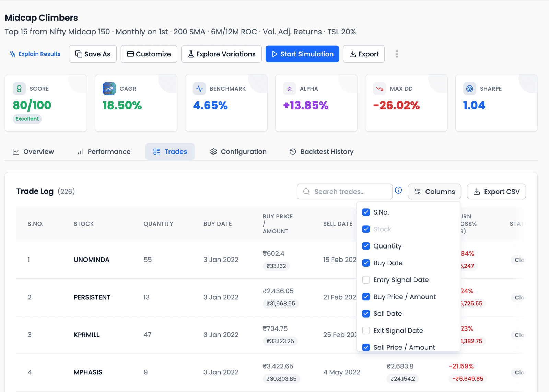
Task: Click the CAGR trend chart icon
Action: point(109,89)
